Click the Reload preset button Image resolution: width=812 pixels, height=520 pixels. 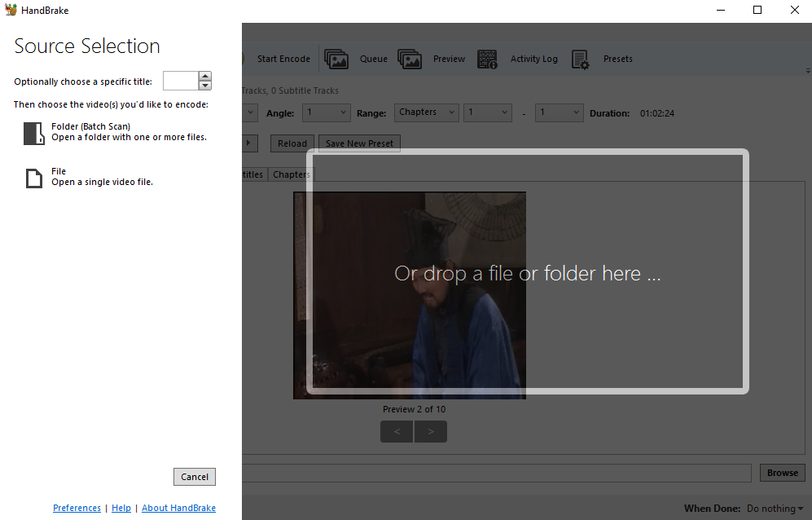[292, 143]
